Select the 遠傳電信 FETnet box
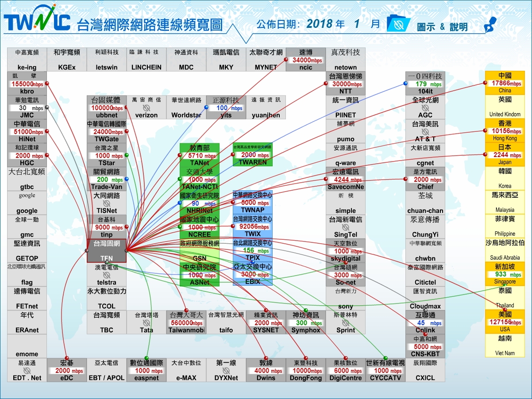This screenshot has width=532, height=399. point(27,298)
